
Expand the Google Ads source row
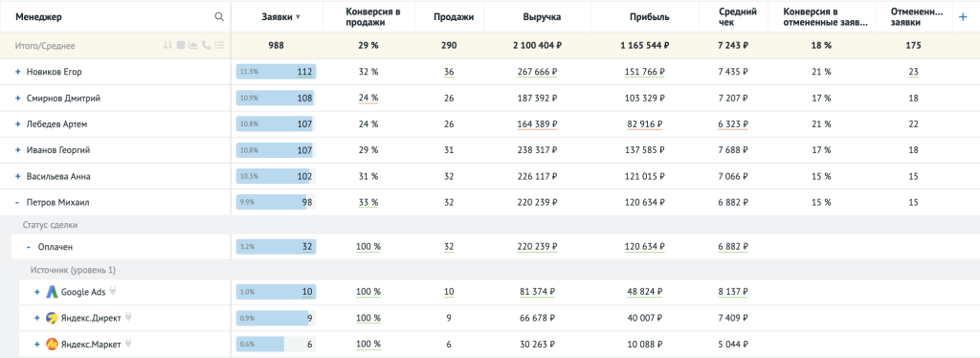[37, 292]
